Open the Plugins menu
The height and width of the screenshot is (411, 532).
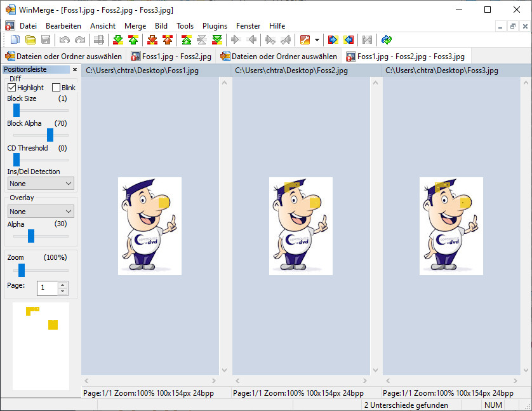point(215,26)
